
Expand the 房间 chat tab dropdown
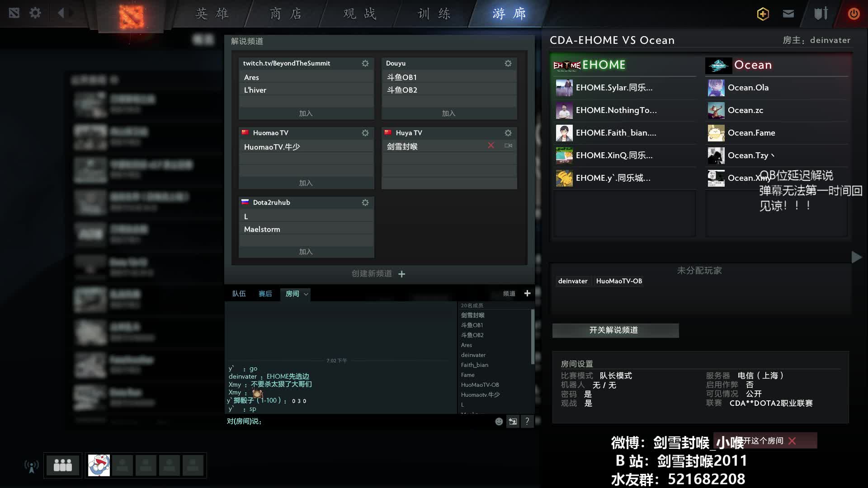(x=306, y=294)
